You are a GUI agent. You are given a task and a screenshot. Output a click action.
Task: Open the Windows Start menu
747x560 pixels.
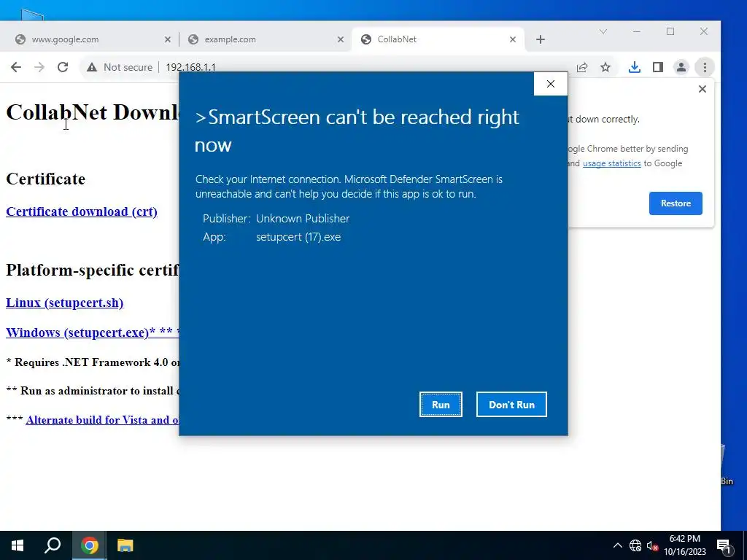18,545
